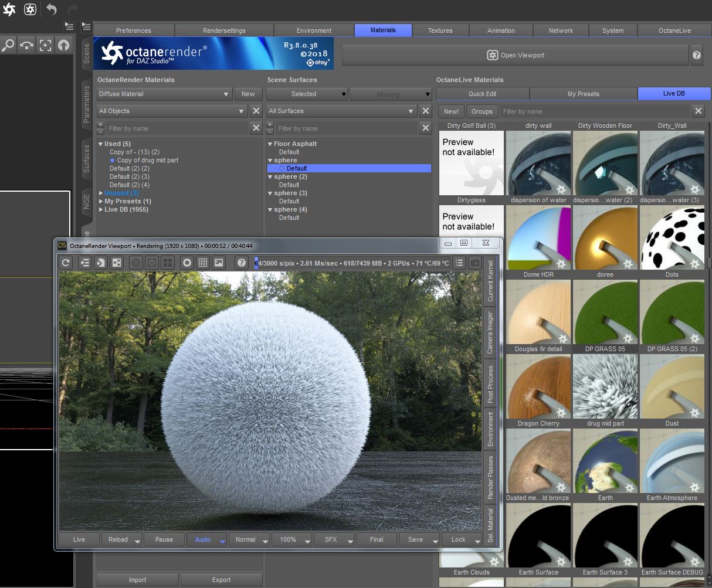Click the render samples progress bar
This screenshot has height=588, width=712.
tap(352, 263)
